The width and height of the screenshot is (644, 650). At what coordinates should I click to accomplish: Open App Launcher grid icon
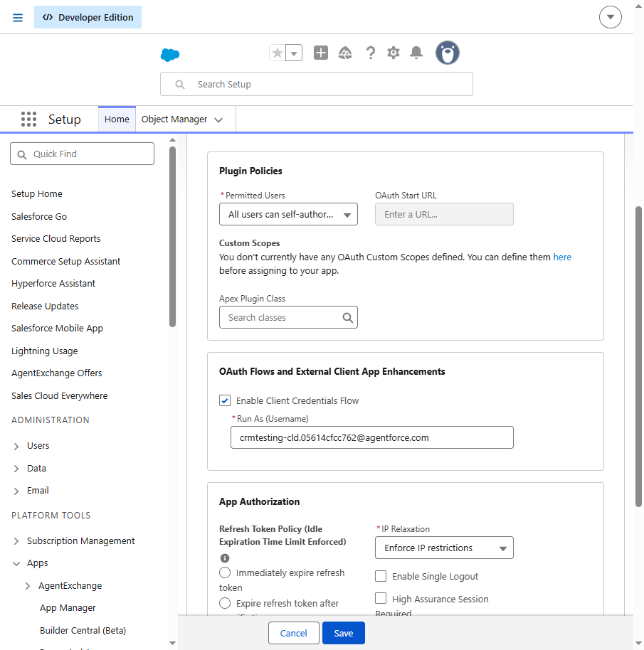(28, 119)
